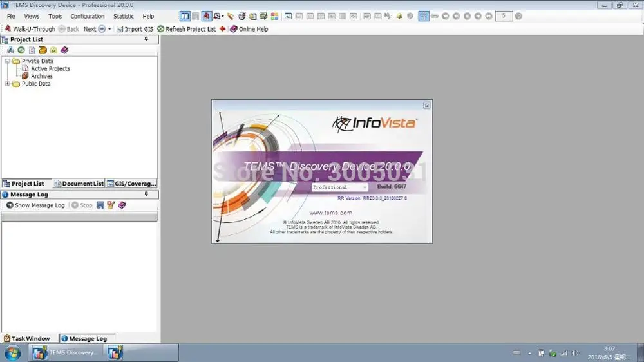Click the options checklist icon in Message Log toolbar

click(x=111, y=205)
